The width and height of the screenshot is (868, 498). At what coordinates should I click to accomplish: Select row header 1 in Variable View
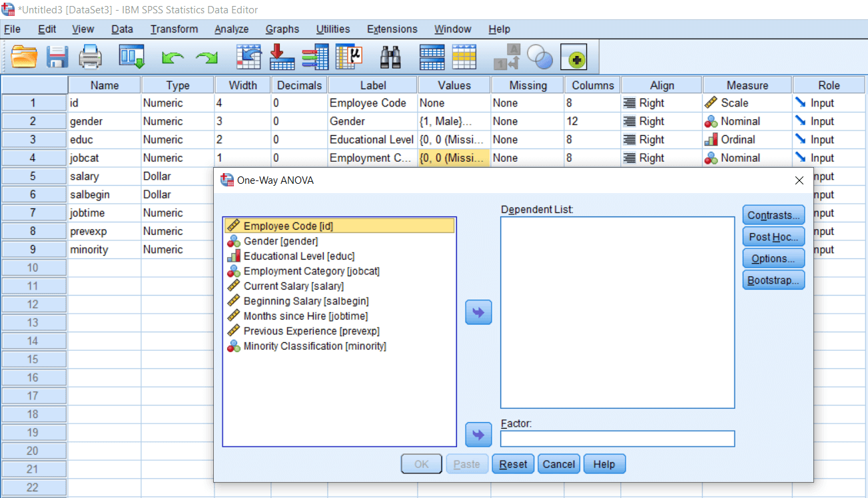(x=33, y=103)
